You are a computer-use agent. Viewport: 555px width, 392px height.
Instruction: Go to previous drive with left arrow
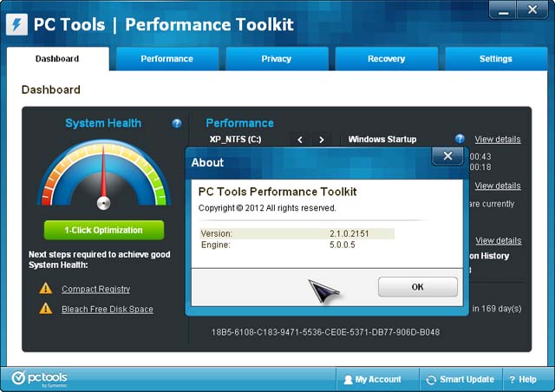(x=300, y=140)
